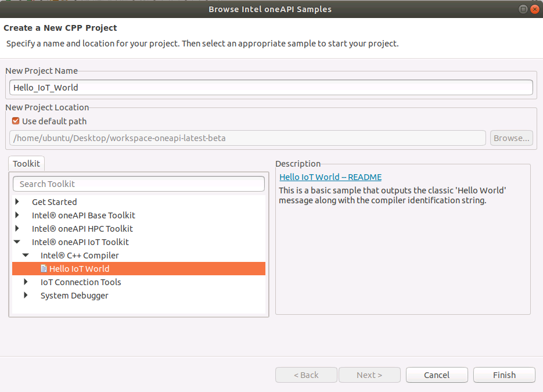The image size is (543, 392).
Task: Expand Intel oneAPI Base Toolkit node
Action: [x=17, y=215]
